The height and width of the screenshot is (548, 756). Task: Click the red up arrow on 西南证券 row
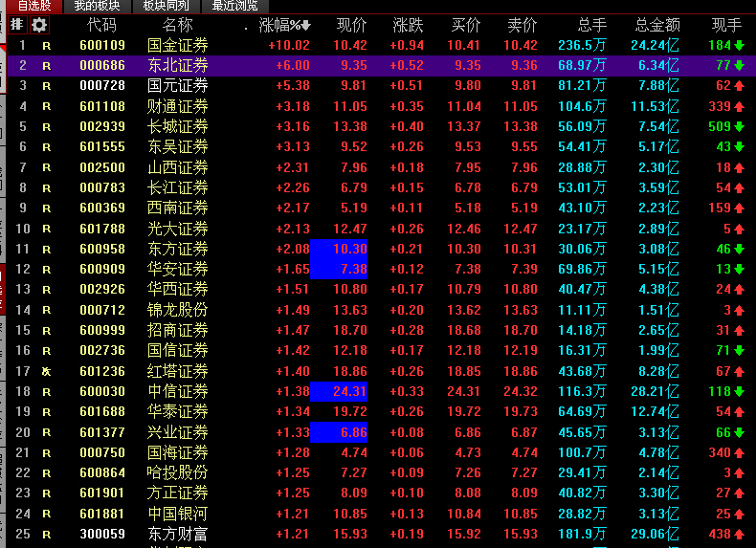tap(740, 208)
